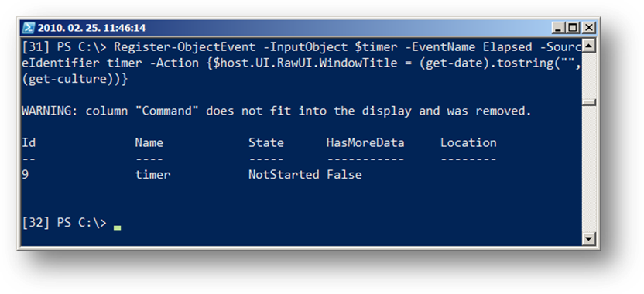Minimize the PowerShell window
The height and width of the screenshot is (294, 644).
(x=557, y=28)
